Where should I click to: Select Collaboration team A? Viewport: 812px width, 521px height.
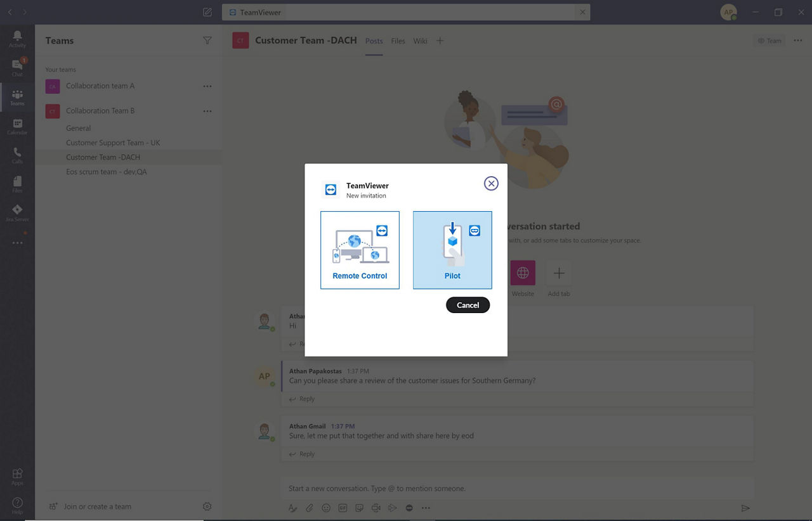tap(100, 86)
